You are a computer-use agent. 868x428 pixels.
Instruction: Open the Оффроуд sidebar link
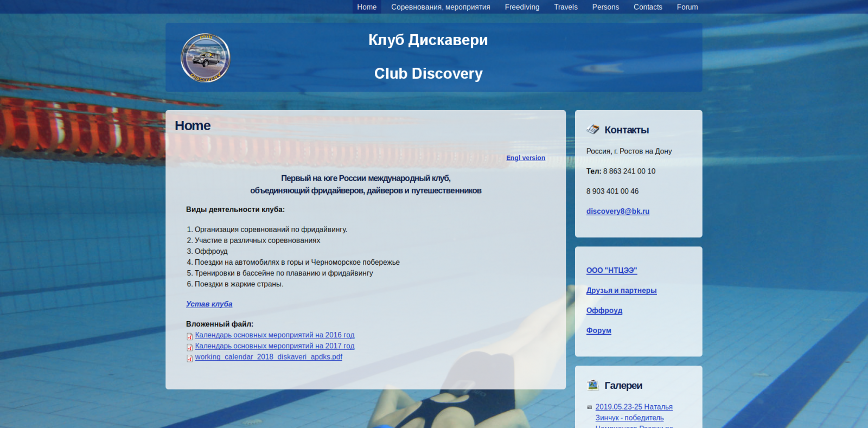[x=604, y=310]
